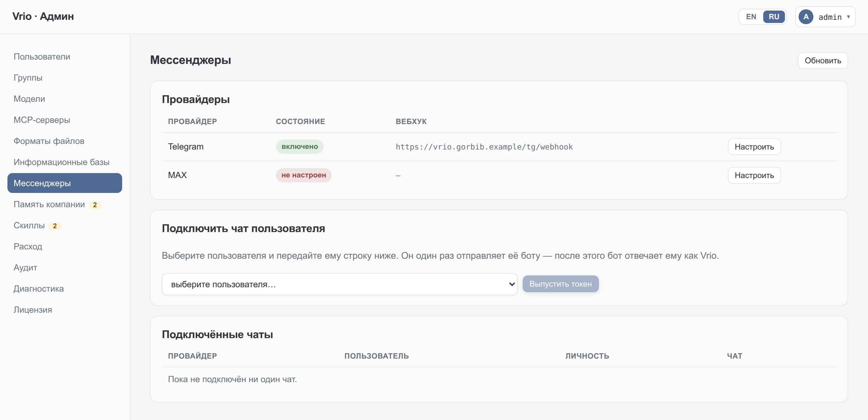Select the RU language option
868x420 pixels.
pyautogui.click(x=774, y=17)
